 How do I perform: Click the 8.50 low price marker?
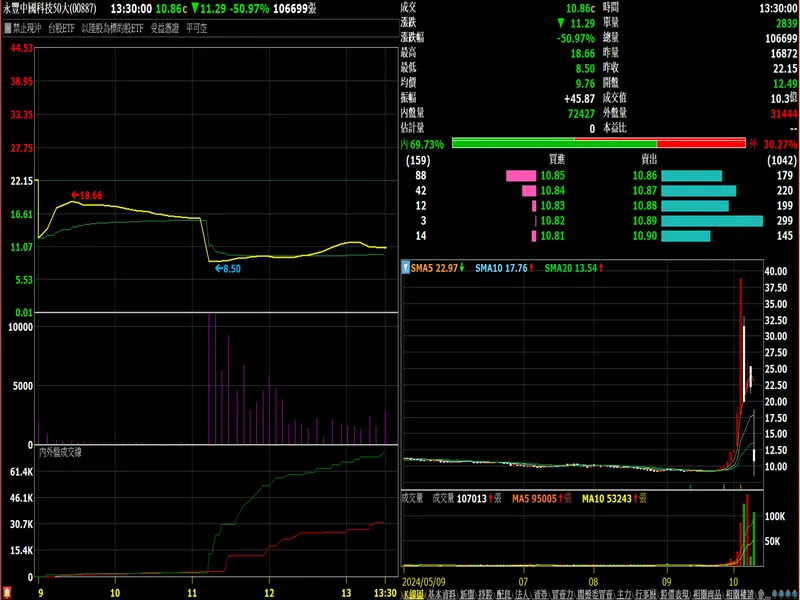pos(228,268)
